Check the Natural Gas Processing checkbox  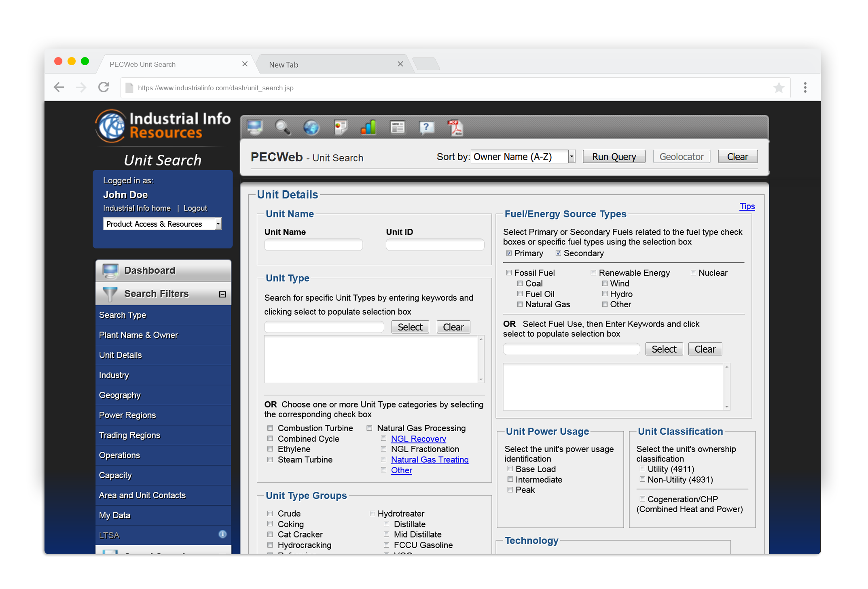point(369,428)
